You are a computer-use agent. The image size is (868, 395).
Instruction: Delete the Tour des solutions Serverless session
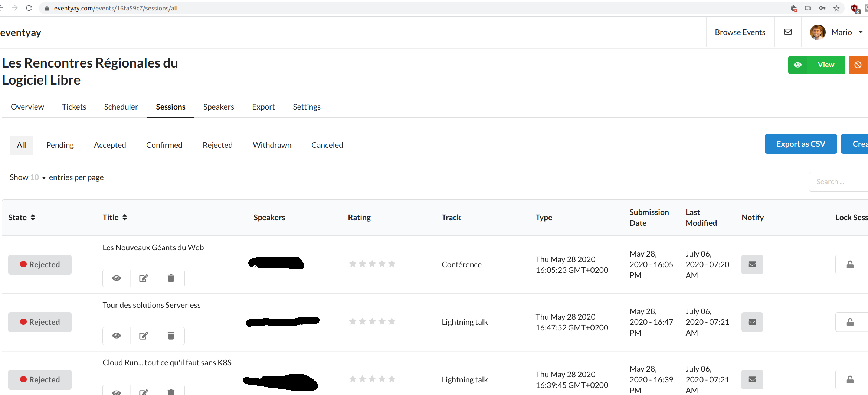[171, 336]
